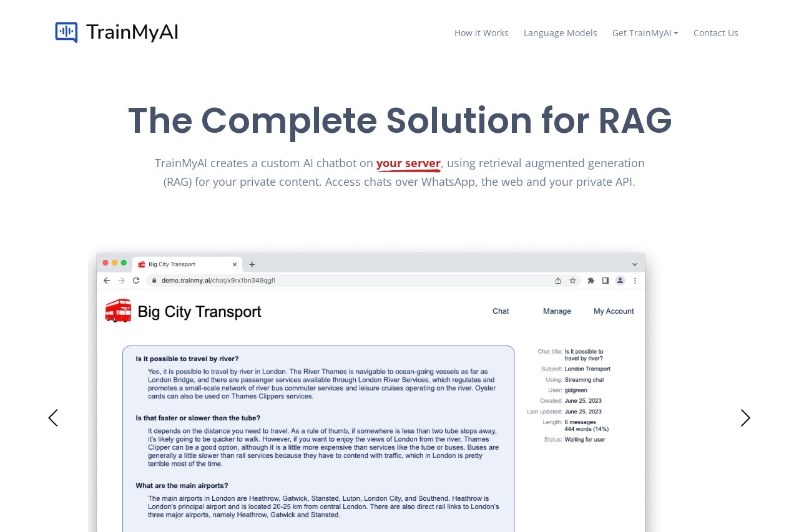The image size is (799, 532).
Task: Click the red close dot of the demo browser
Action: point(105,263)
